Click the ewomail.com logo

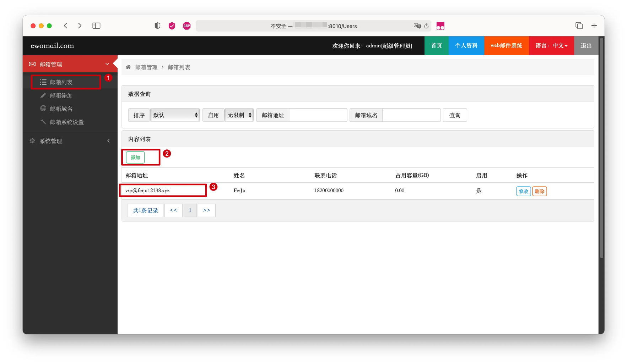(x=52, y=45)
